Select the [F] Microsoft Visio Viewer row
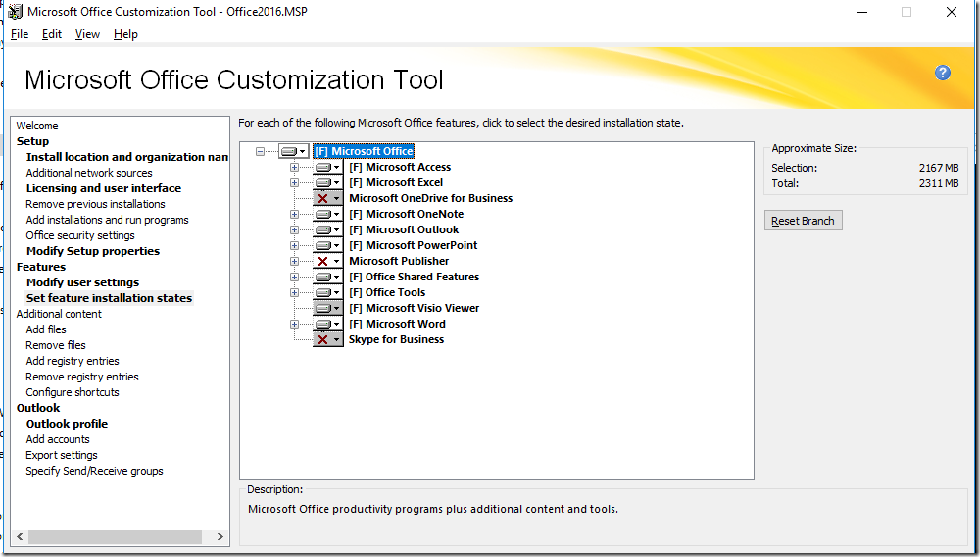 pos(414,308)
